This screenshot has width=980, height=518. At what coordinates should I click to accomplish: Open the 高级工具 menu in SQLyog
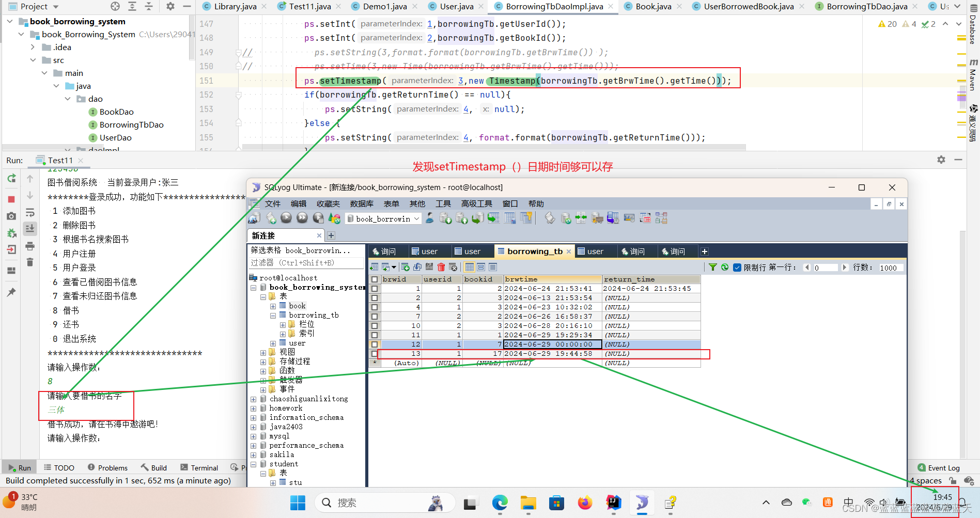pyautogui.click(x=477, y=203)
